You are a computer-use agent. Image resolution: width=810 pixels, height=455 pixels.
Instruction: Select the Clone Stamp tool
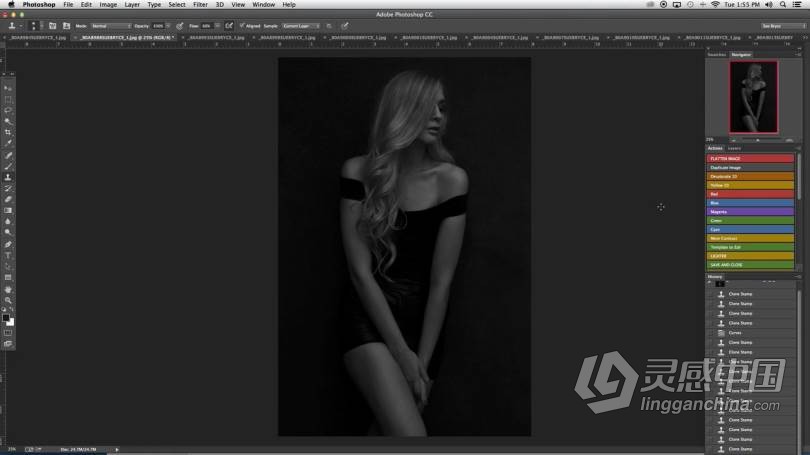tap(8, 177)
